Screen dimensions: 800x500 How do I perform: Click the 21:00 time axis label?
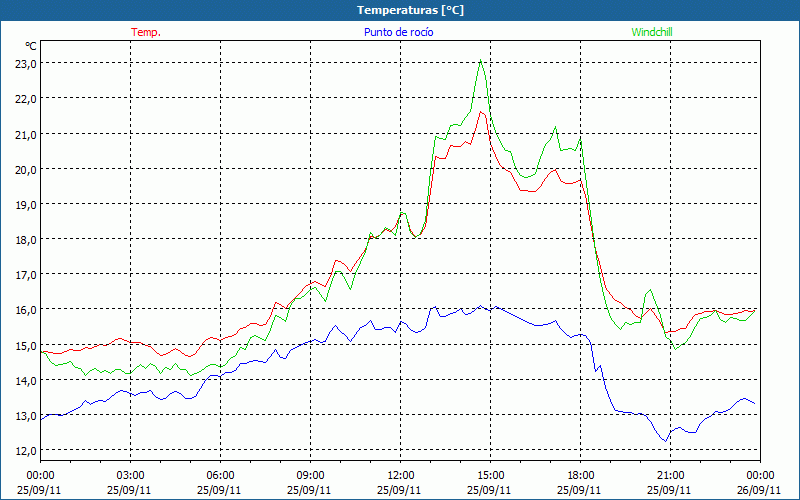coord(670,476)
